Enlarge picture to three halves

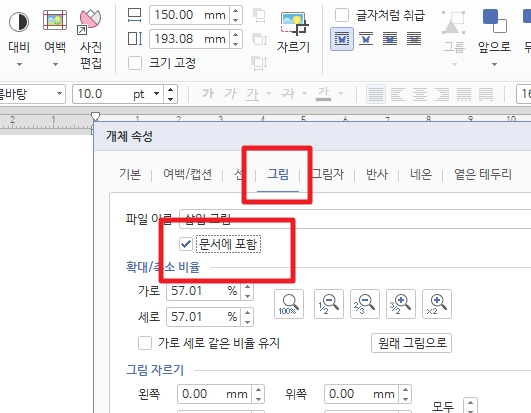pyautogui.click(x=401, y=304)
